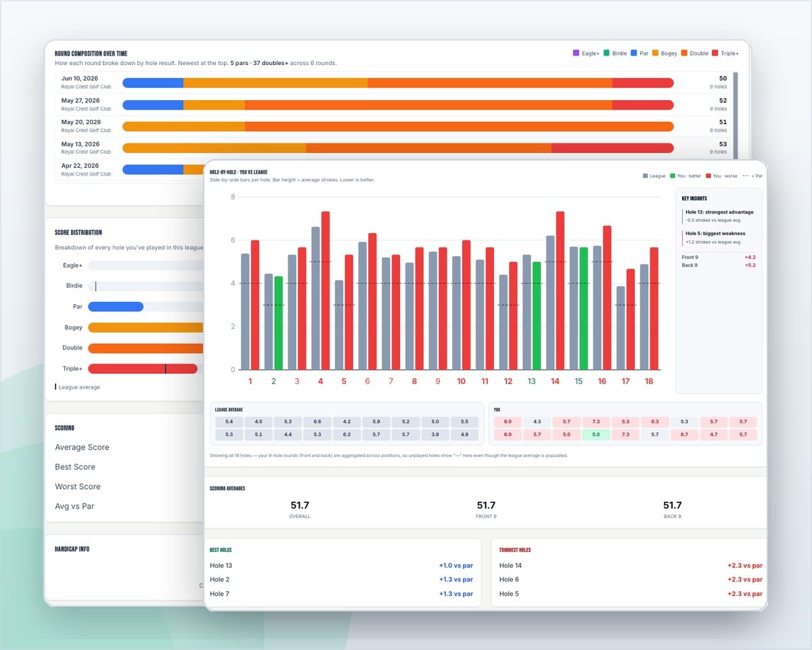812x650 pixels.
Task: Select Best Score in the Scoring panel
Action: click(x=75, y=467)
